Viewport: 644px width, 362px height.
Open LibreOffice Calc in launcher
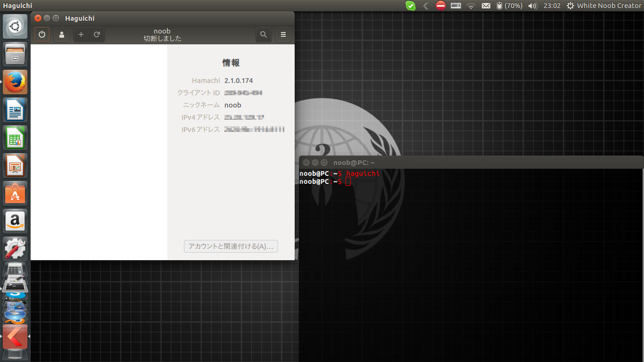[x=15, y=137]
